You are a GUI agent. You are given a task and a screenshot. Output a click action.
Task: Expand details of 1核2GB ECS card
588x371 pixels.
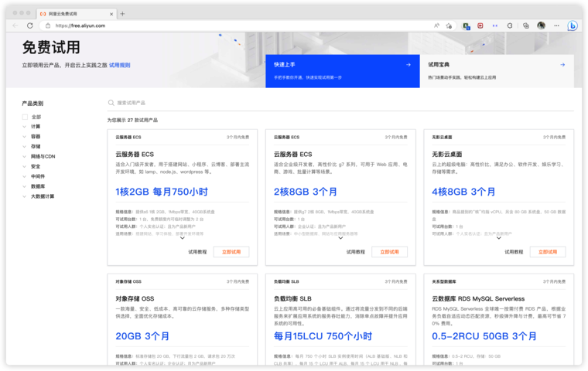pyautogui.click(x=183, y=238)
